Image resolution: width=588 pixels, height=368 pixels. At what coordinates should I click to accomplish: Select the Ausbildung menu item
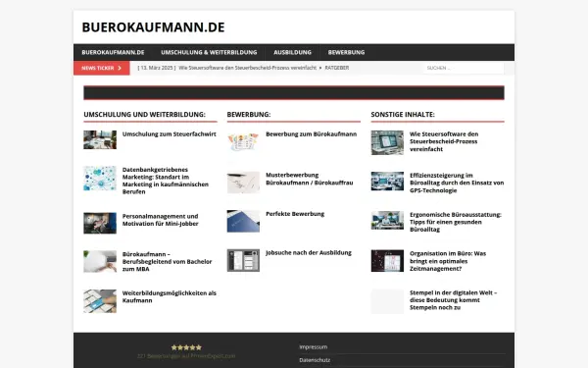point(292,52)
